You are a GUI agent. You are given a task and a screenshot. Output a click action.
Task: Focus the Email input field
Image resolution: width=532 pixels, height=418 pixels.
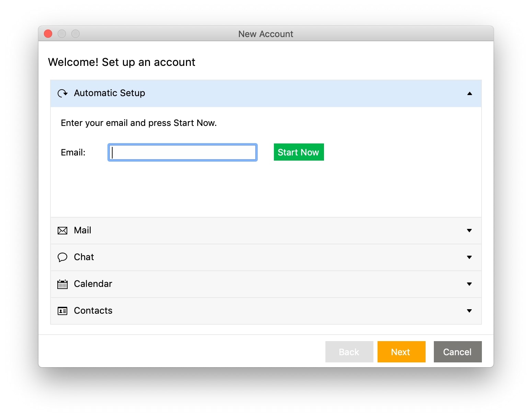click(183, 152)
